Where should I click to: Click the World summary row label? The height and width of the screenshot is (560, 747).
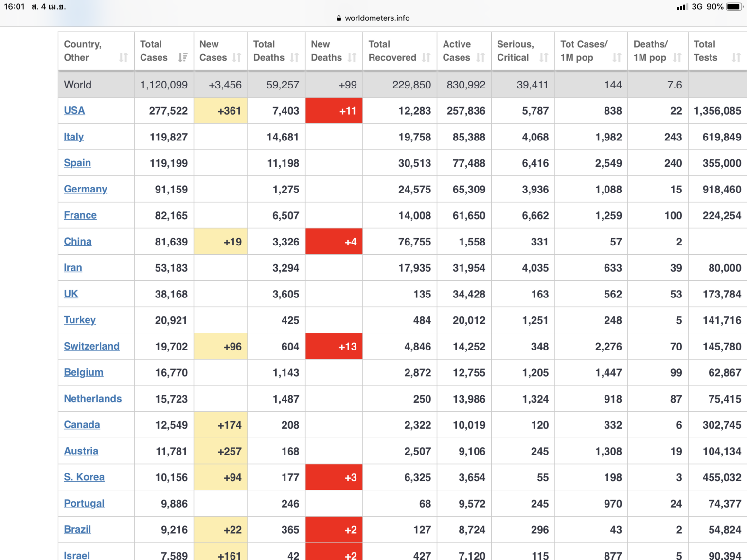coord(78,85)
